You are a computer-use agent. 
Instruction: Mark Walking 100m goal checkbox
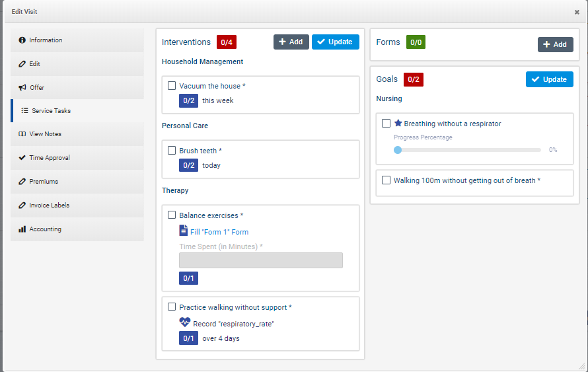386,180
